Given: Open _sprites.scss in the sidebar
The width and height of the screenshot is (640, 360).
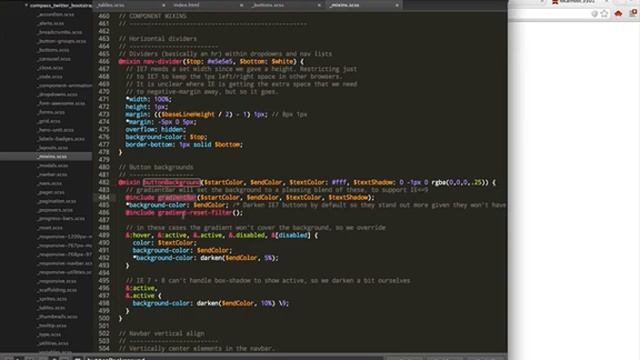Looking at the screenshot, I should coord(52,299).
